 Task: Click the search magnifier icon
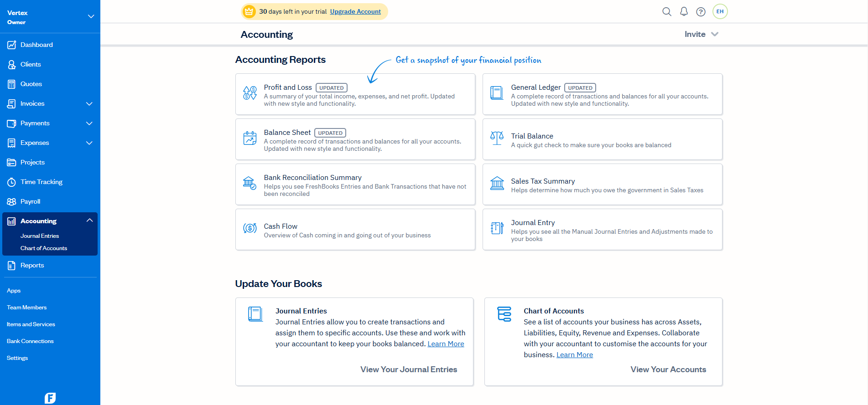click(x=666, y=12)
